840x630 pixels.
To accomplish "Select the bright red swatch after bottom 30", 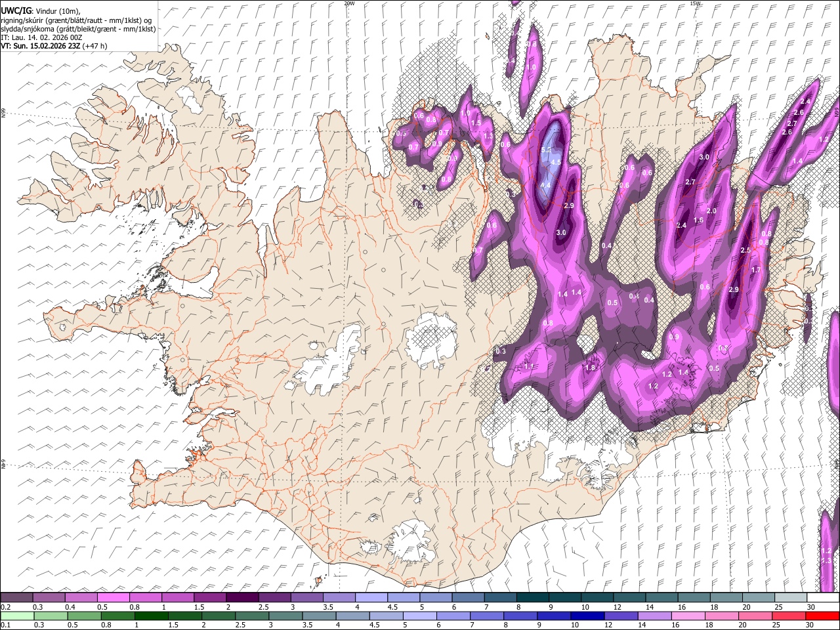I will point(824,616).
